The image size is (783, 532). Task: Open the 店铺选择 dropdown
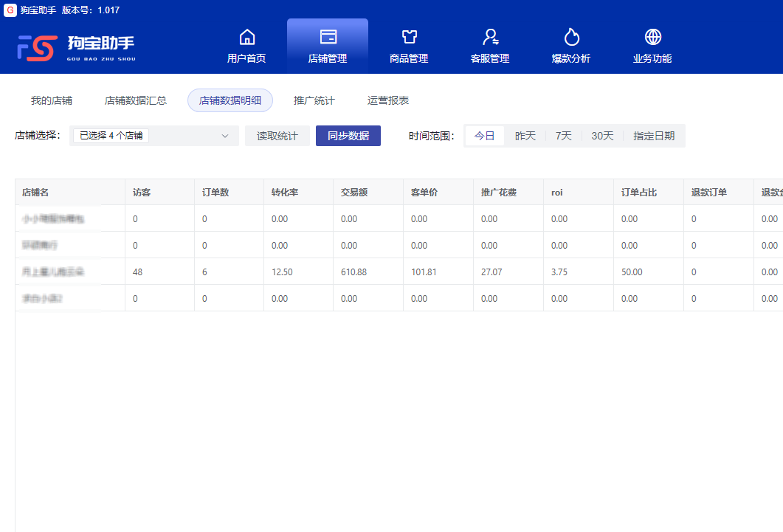pos(154,136)
